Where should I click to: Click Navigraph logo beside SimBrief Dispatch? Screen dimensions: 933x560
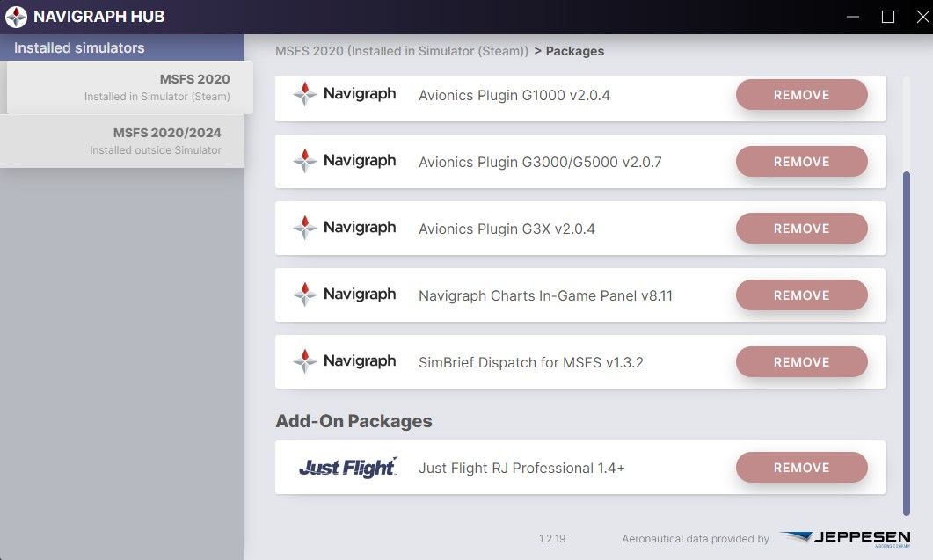pyautogui.click(x=345, y=361)
